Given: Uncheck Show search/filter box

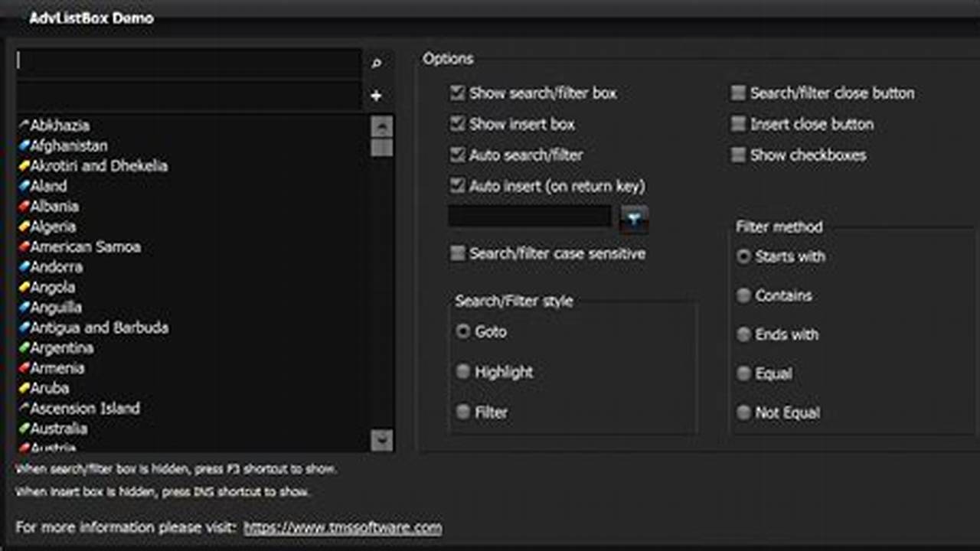Looking at the screenshot, I should [457, 93].
